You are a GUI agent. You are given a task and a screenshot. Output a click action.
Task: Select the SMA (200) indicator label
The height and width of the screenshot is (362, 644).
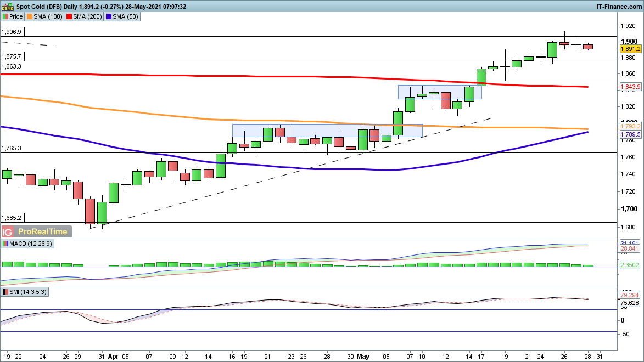click(x=90, y=16)
